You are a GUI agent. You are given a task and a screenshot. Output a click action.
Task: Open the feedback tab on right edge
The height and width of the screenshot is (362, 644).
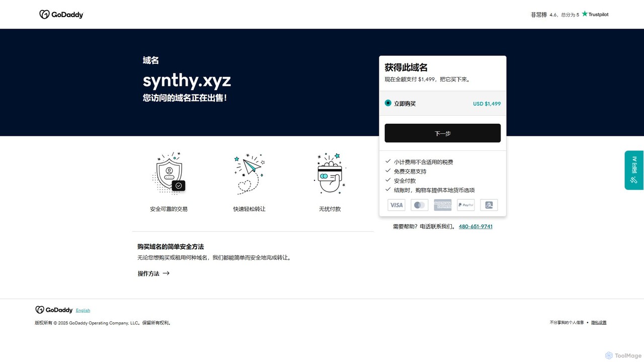tap(634, 170)
